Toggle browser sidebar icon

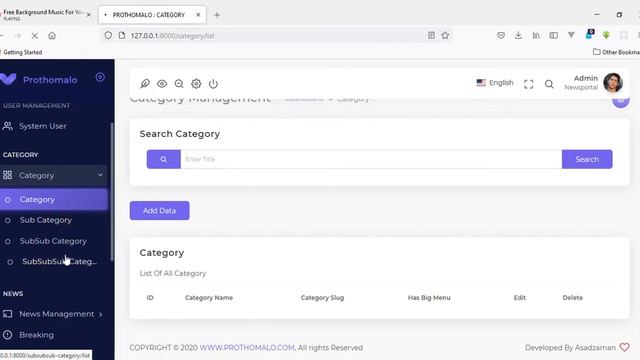point(553,36)
